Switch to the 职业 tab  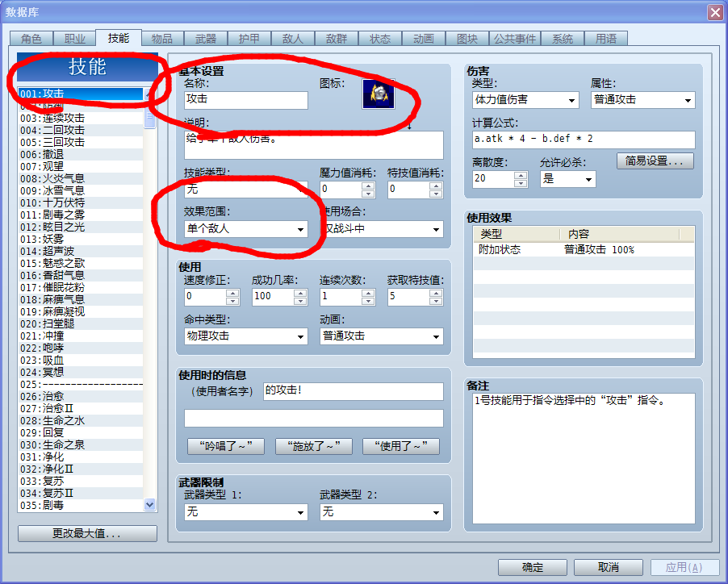(75, 39)
